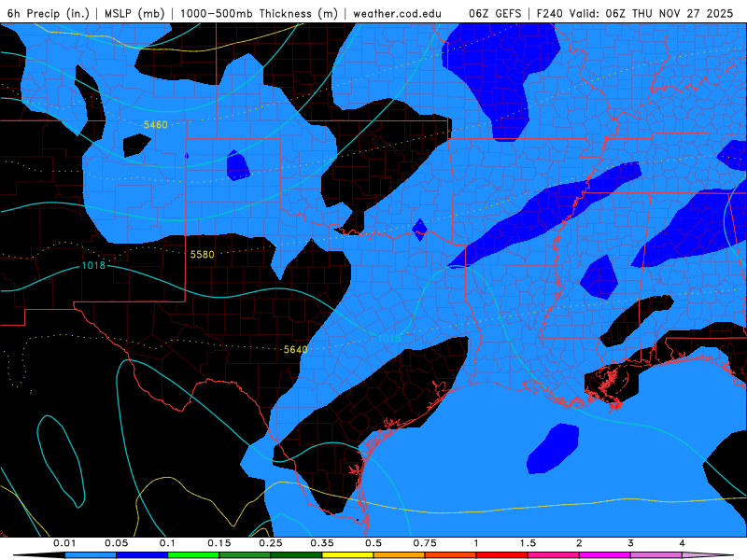Click the 5460 thickness contour label
747x560 pixels.
tap(156, 125)
